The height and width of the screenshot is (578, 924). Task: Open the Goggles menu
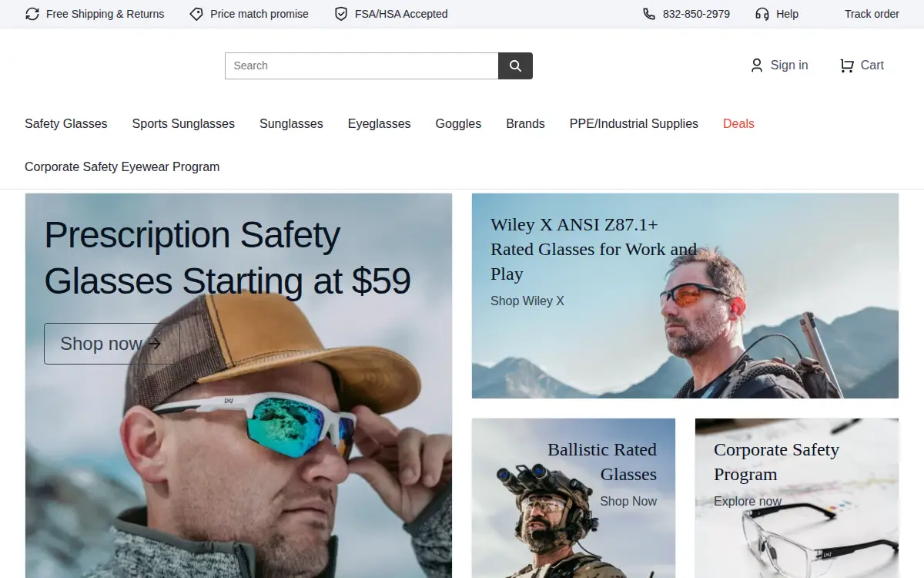[458, 123]
